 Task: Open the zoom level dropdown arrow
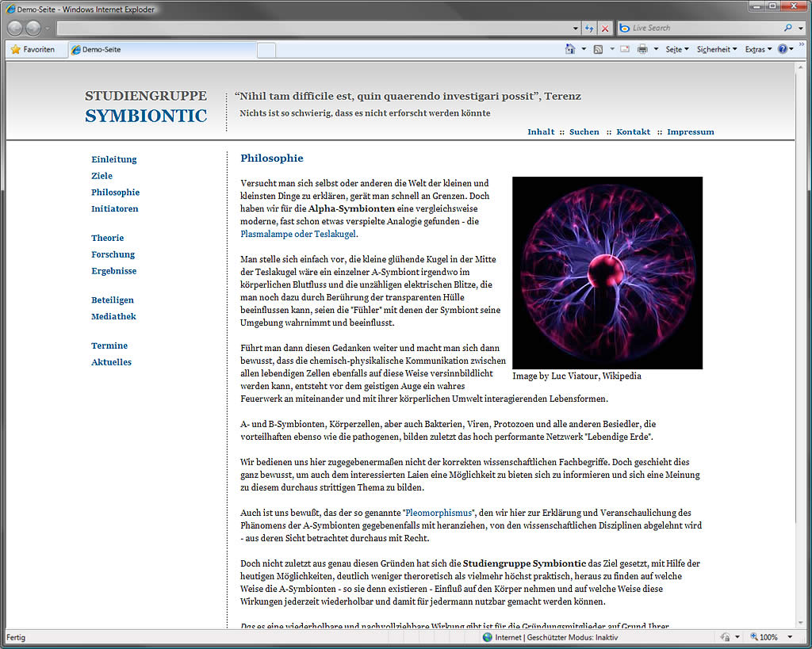coord(790,637)
